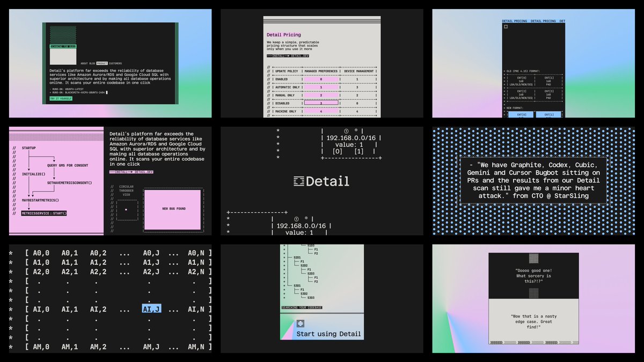Click the SCANNING FOR BUGS label
This screenshot has width=644, height=362.
pos(63,47)
